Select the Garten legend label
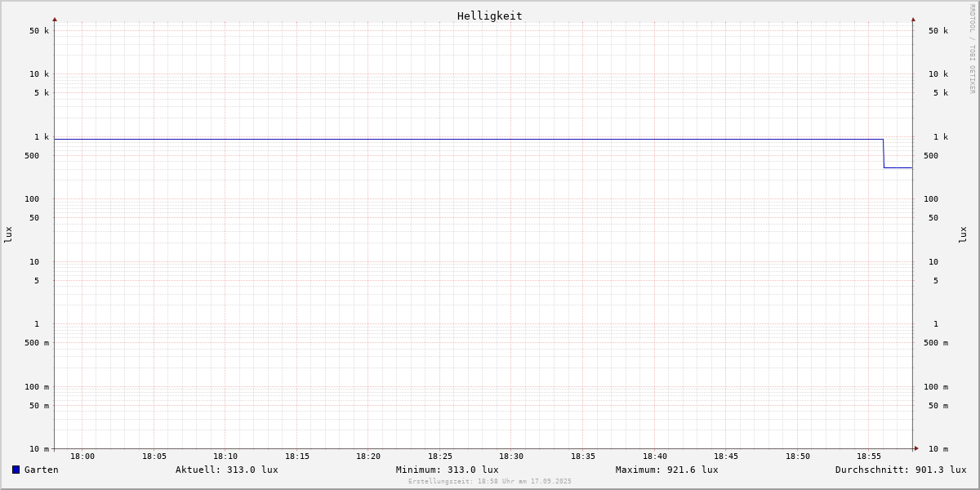 point(41,470)
